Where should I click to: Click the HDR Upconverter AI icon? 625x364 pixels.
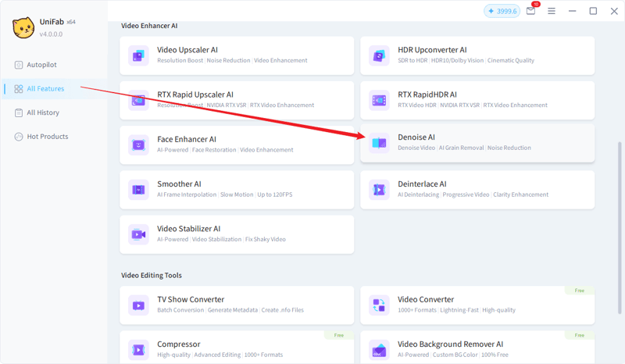pos(379,55)
